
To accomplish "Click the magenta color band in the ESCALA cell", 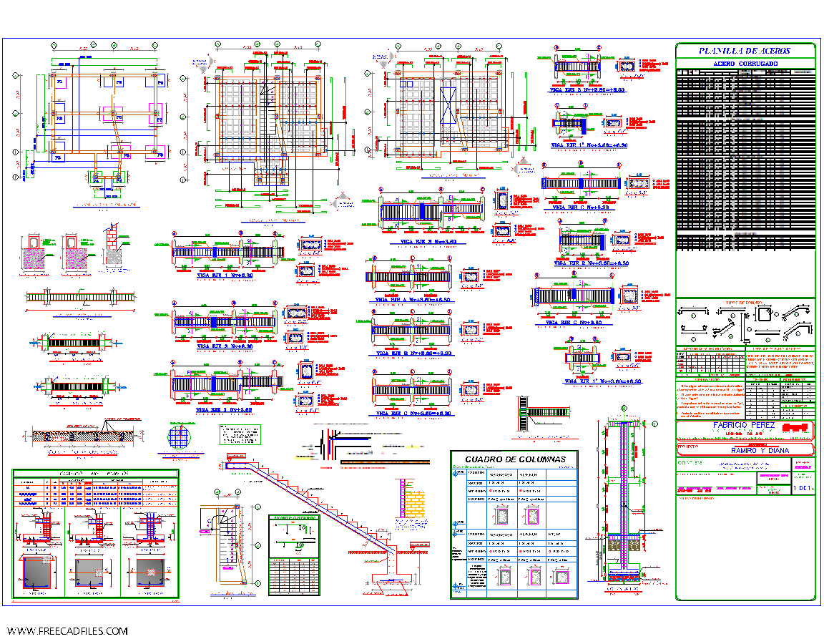I will tap(803, 467).
